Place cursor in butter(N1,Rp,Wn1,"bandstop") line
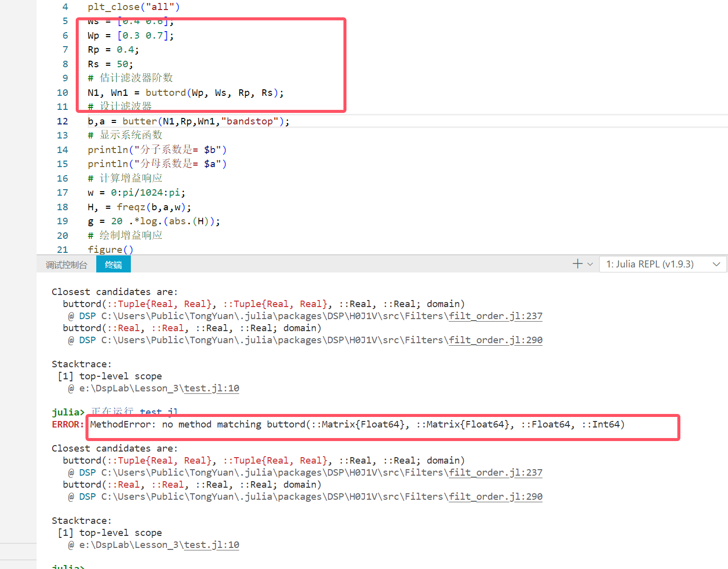Screen dimensions: 728x569 coord(189,121)
